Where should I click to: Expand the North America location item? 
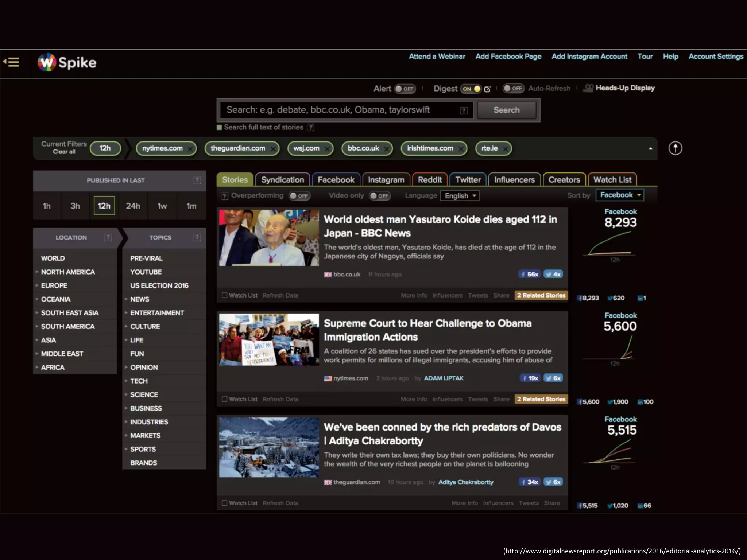(67, 272)
